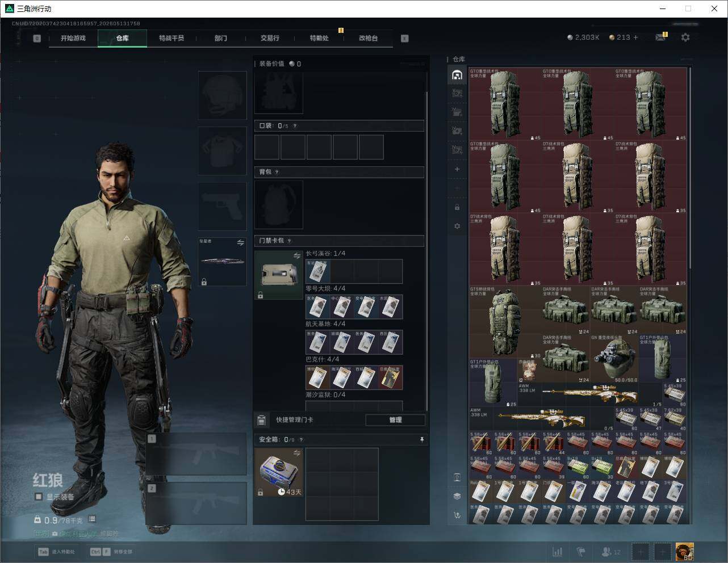Screen dimensions: 728x563
Task: Swap the melee knife with its swap icon
Action: (240, 242)
